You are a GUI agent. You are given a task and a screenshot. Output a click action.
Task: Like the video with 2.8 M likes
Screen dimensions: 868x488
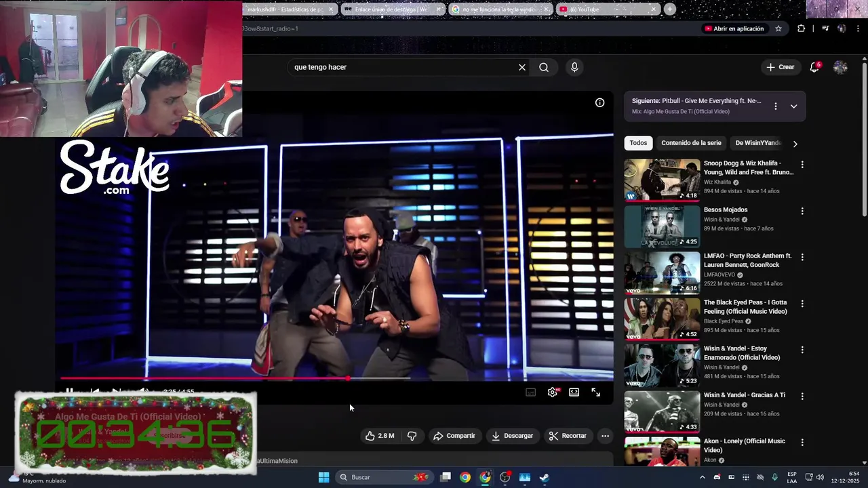pos(380,436)
